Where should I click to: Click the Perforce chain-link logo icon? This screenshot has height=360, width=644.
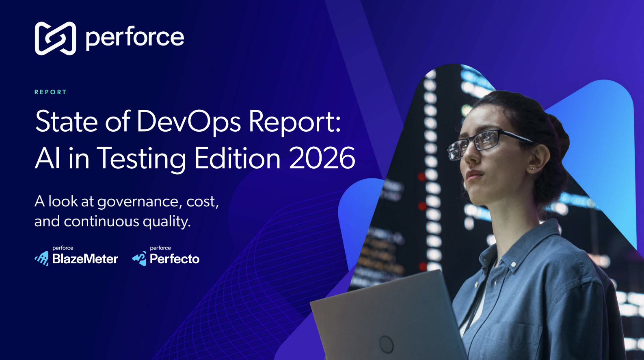(55, 38)
